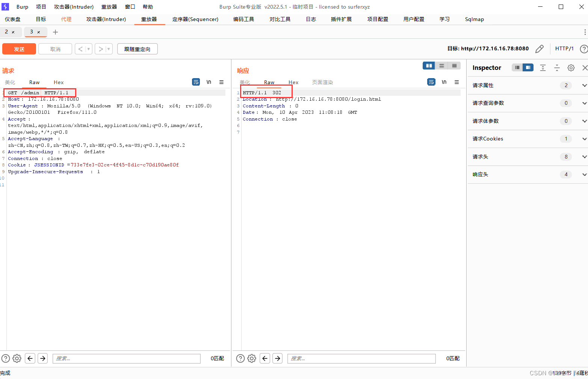Select top-bottom split layout icon
Image resolution: width=588 pixels, height=379 pixels.
[x=441, y=66]
